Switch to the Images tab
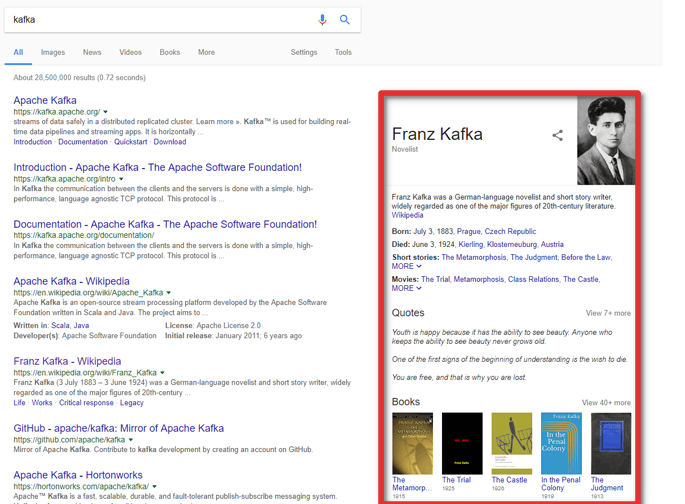This screenshot has height=504, width=685. [x=53, y=52]
